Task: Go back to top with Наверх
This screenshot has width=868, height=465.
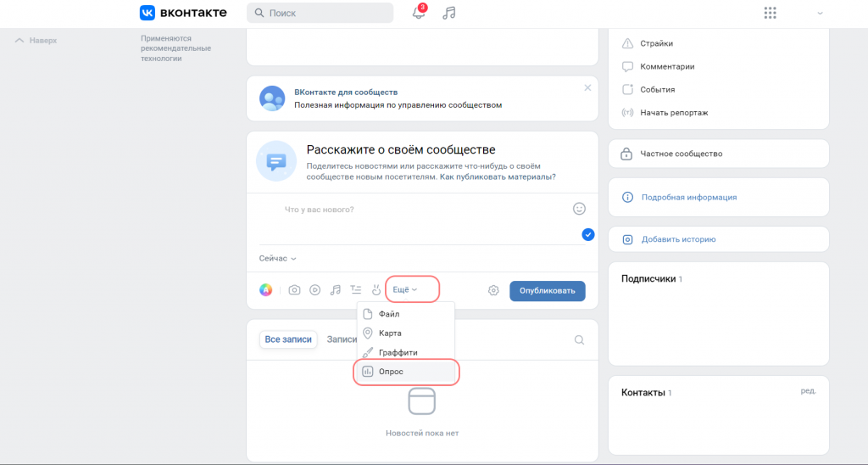Action: point(36,41)
